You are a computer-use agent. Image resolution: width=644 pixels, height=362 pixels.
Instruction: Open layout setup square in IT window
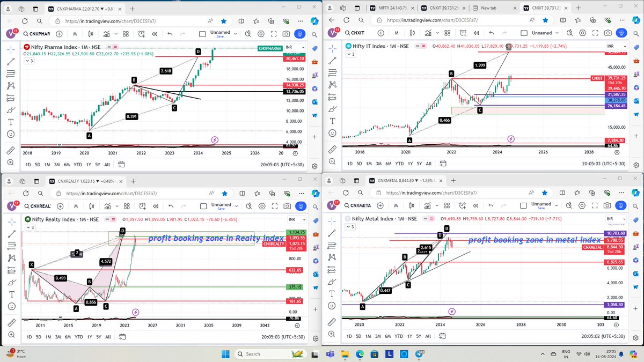(x=524, y=33)
